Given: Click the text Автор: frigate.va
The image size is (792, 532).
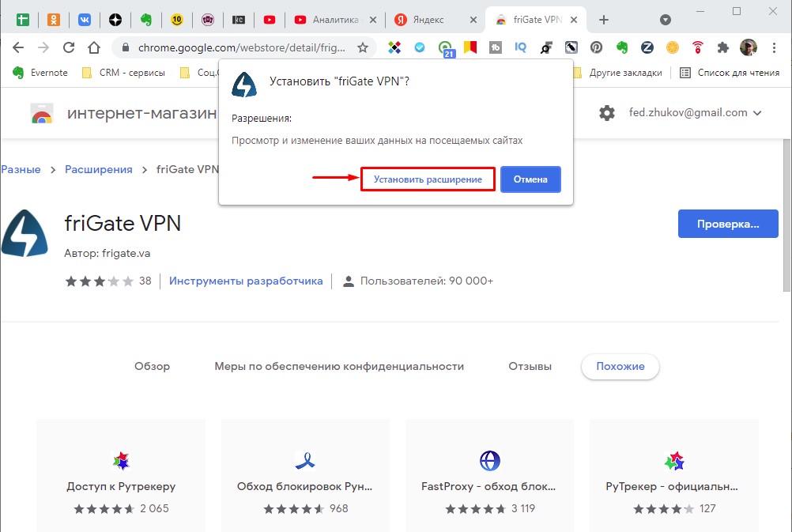Looking at the screenshot, I should pos(107,253).
